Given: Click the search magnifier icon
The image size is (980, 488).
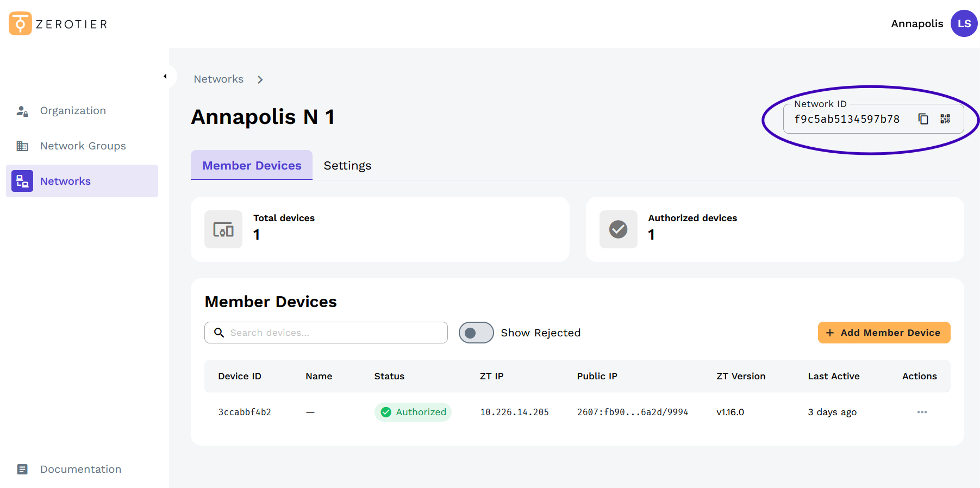Looking at the screenshot, I should (x=219, y=333).
